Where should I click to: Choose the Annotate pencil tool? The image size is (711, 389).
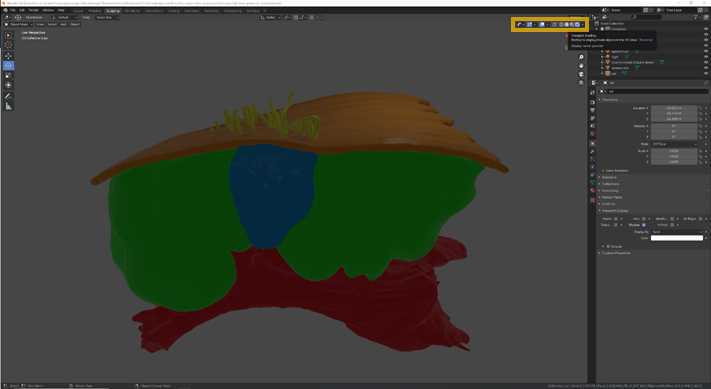click(8, 96)
